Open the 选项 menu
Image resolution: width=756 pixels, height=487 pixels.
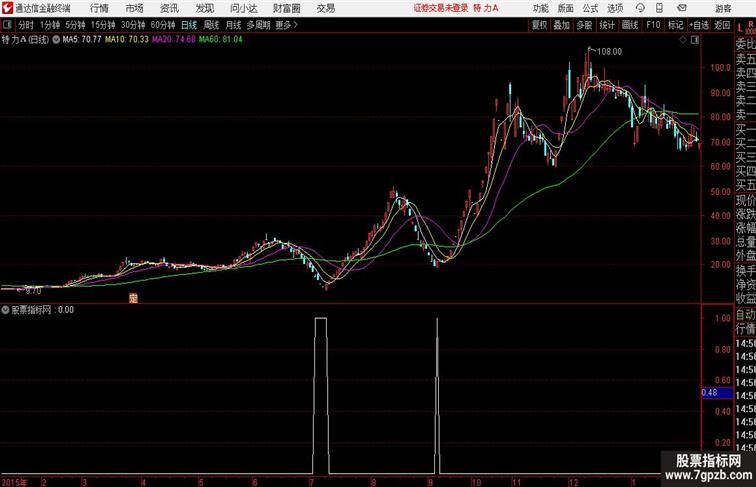click(615, 8)
